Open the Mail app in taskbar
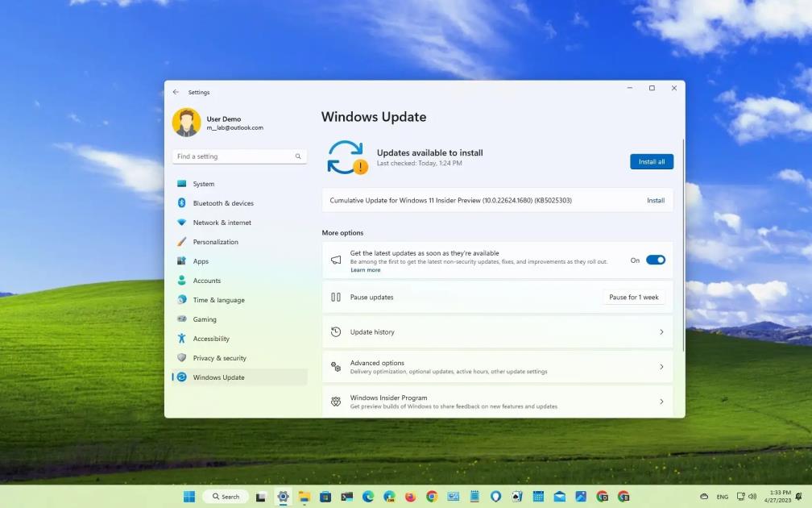 [x=559, y=497]
